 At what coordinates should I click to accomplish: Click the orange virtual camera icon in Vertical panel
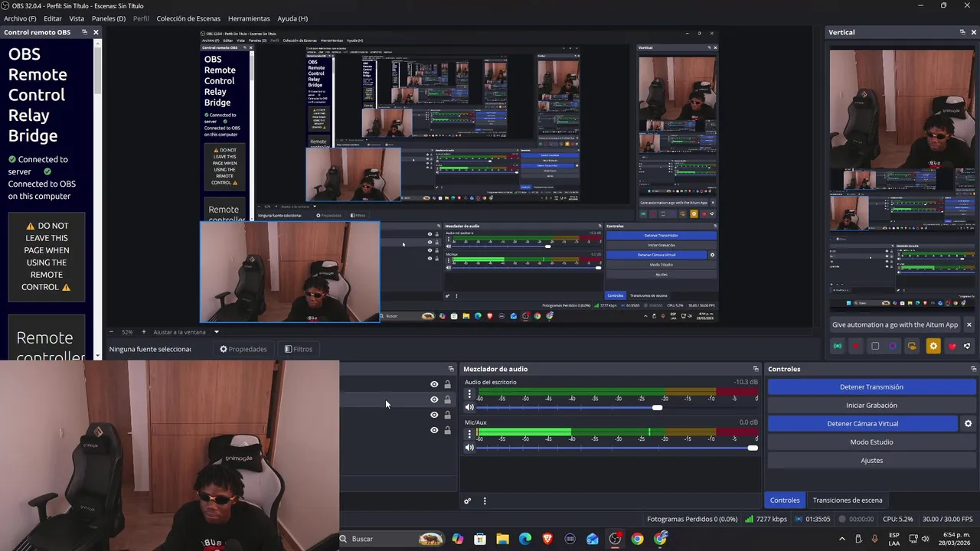912,346
